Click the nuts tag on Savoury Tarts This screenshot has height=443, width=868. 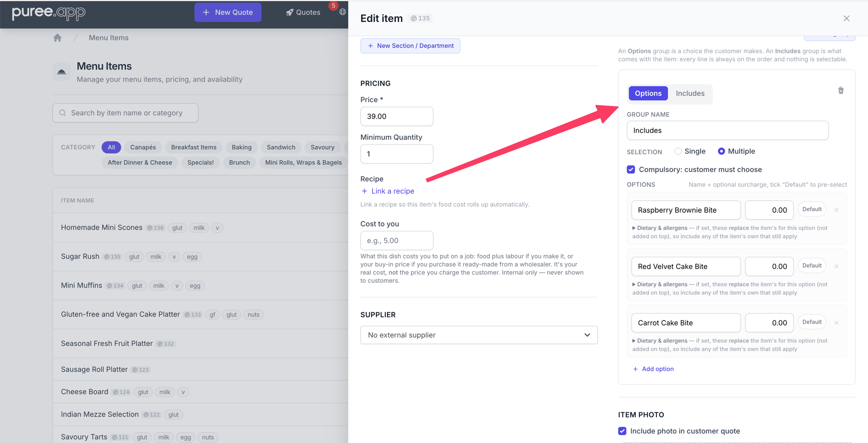click(x=208, y=437)
